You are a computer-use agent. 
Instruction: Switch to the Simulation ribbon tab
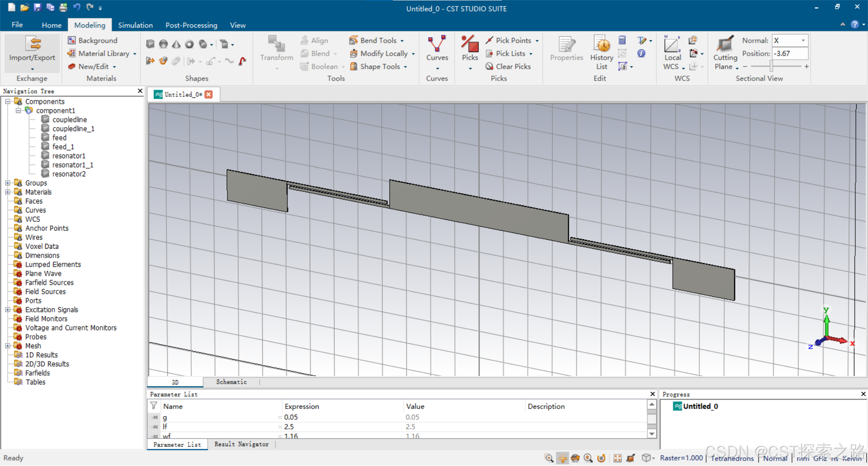[x=136, y=25]
